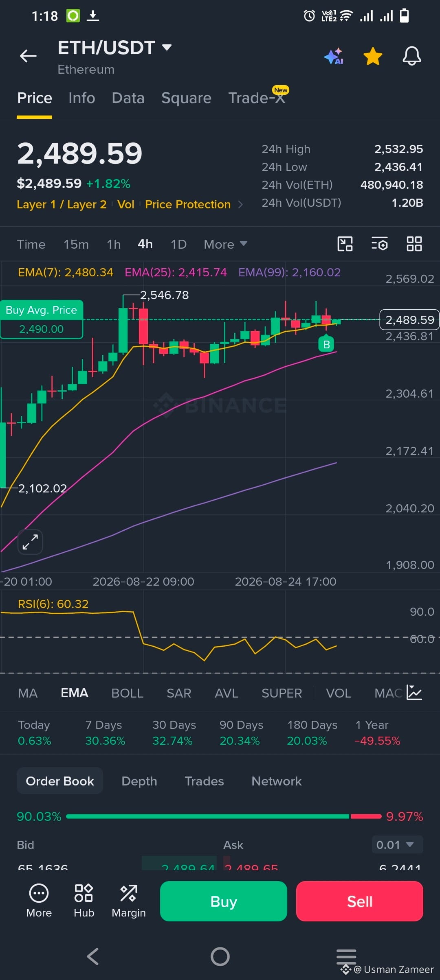Open the AI assistant sparkle icon

click(334, 56)
